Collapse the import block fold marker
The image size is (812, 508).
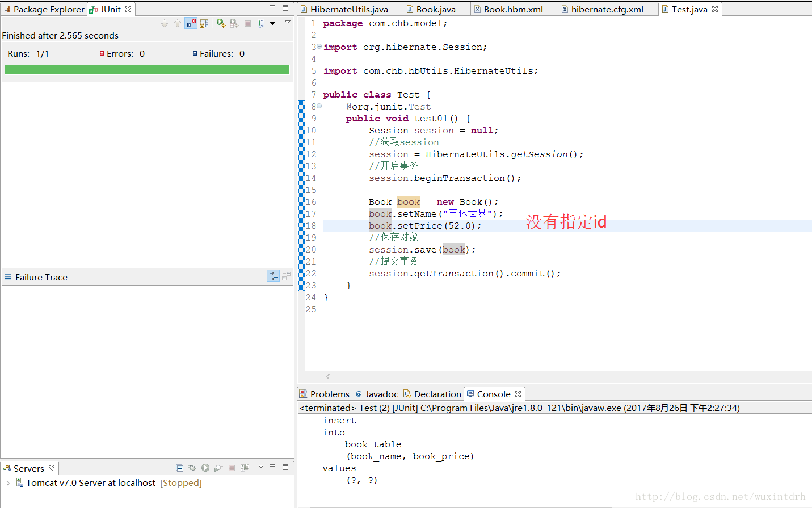pyautogui.click(x=319, y=47)
